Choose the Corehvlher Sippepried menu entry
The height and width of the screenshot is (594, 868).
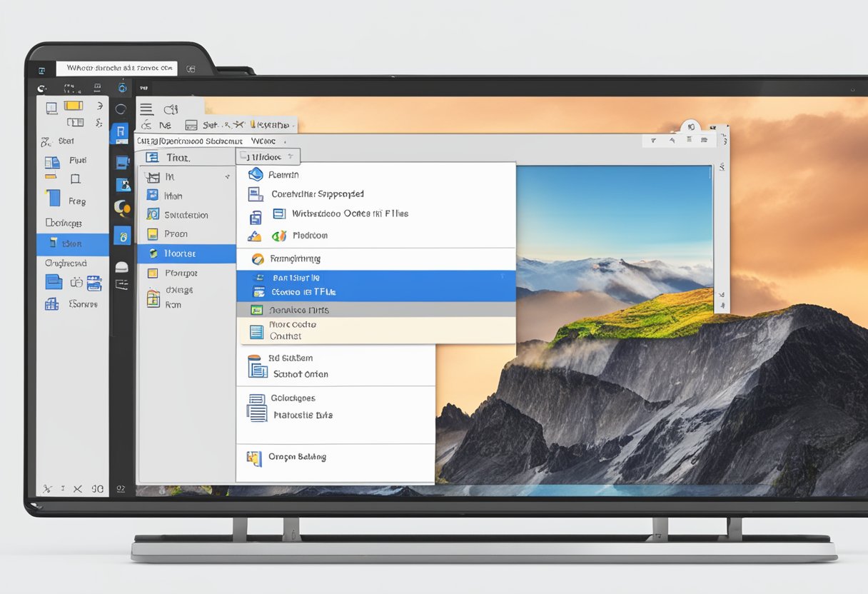[317, 194]
